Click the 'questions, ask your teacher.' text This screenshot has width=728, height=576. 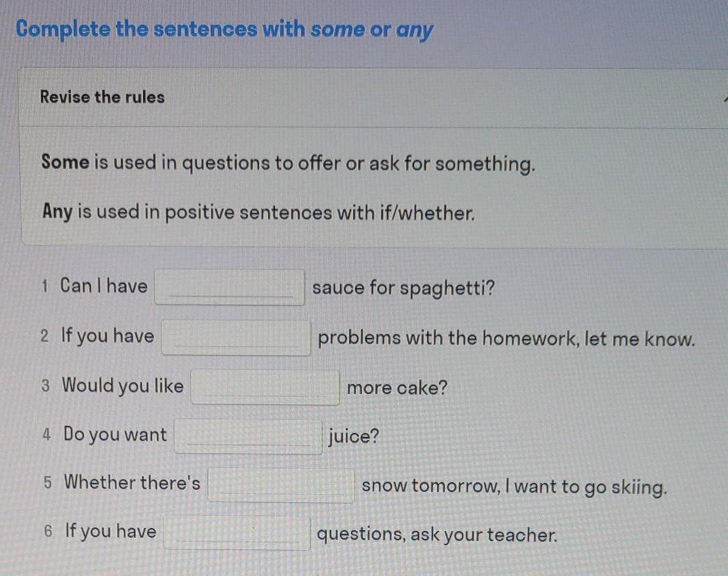pyautogui.click(x=437, y=534)
